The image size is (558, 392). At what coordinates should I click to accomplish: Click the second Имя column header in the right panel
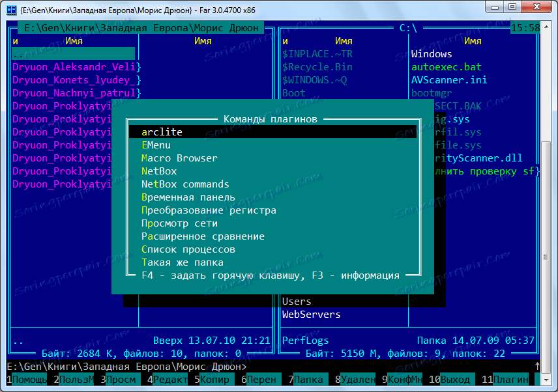click(x=473, y=41)
